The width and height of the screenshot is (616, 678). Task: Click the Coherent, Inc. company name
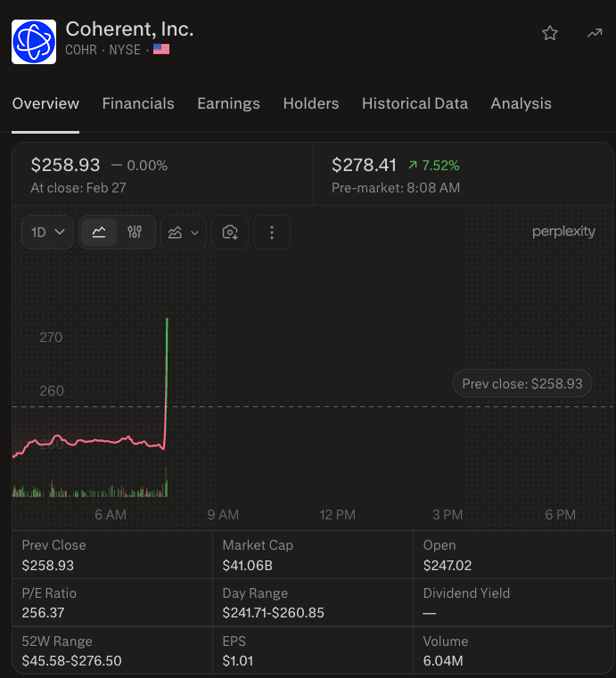pyautogui.click(x=129, y=29)
